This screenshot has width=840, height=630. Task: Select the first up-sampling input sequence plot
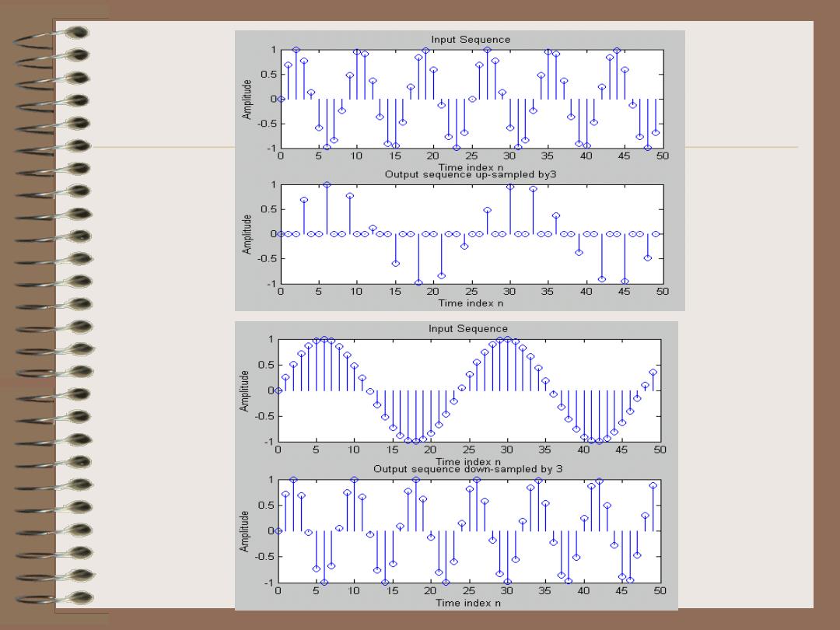[472, 99]
